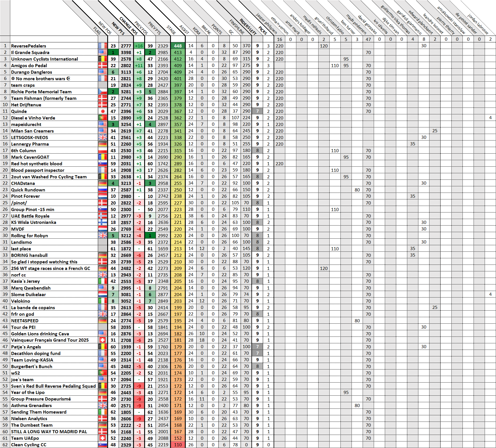
Task: Select 'So glad i stopped watching this' cell
Action: pyautogui.click(x=54, y=262)
